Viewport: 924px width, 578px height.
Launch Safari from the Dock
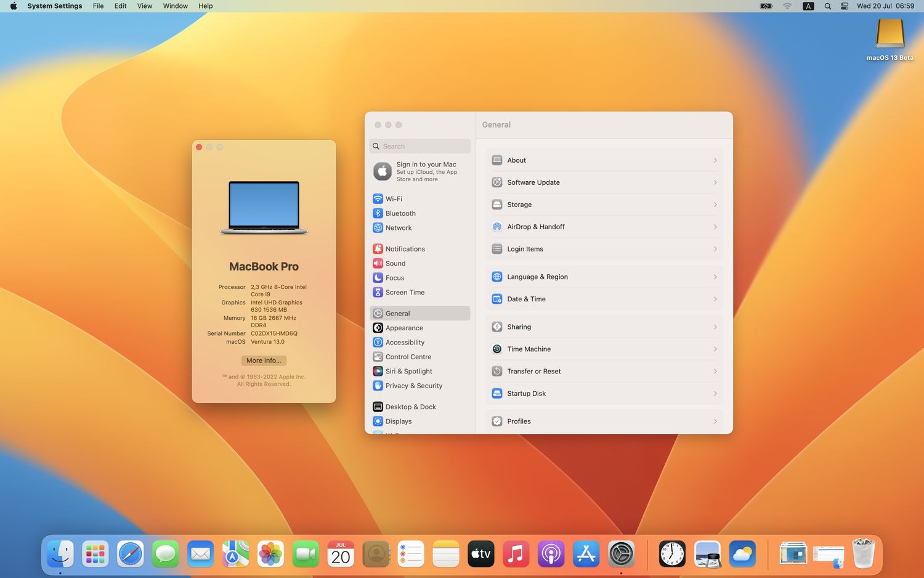[131, 554]
